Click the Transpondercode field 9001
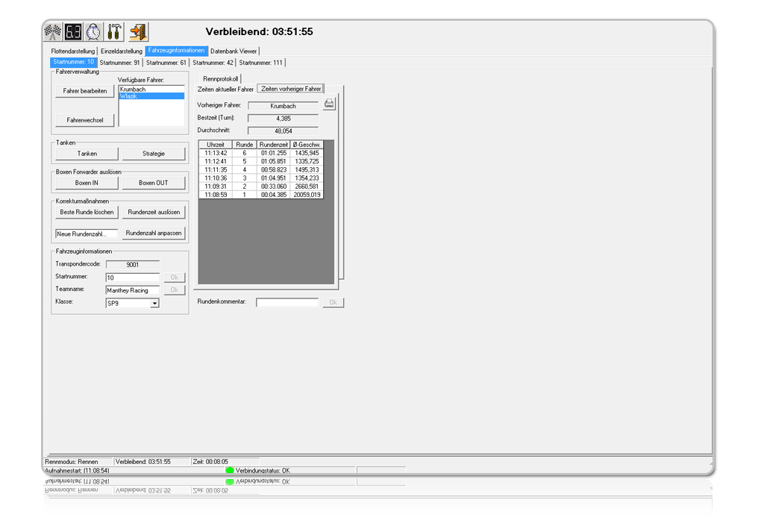 [133, 265]
